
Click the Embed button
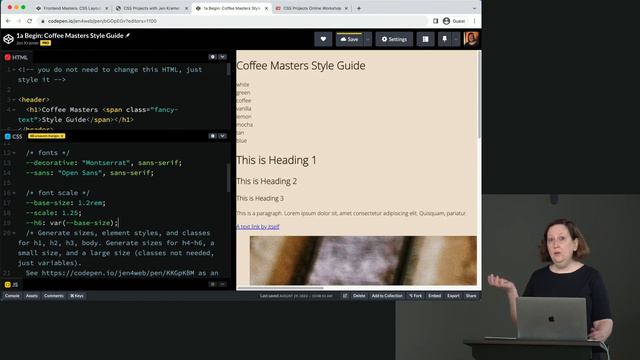[x=435, y=296]
